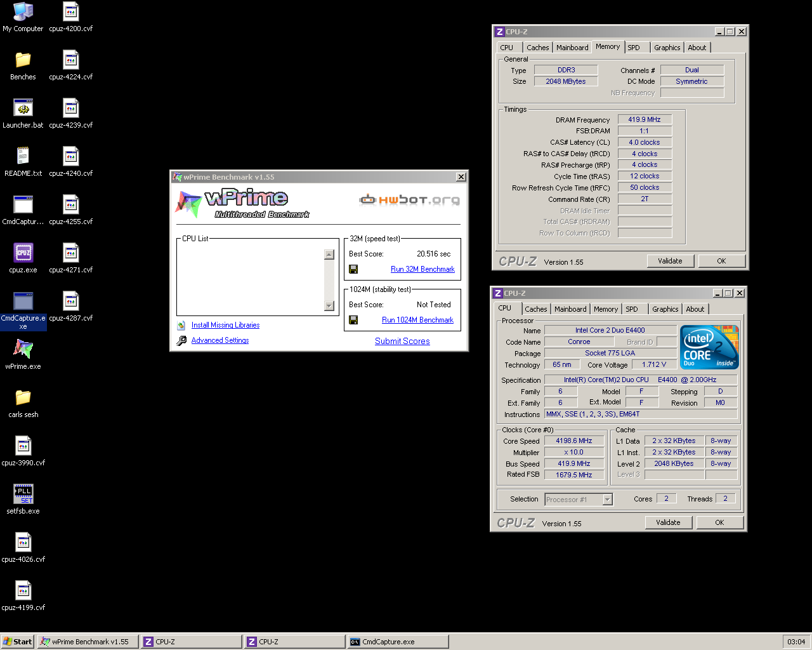Switch to Caches tab in Memory CPU-Z window
Image resolution: width=812 pixels, height=650 pixels.
click(x=537, y=48)
